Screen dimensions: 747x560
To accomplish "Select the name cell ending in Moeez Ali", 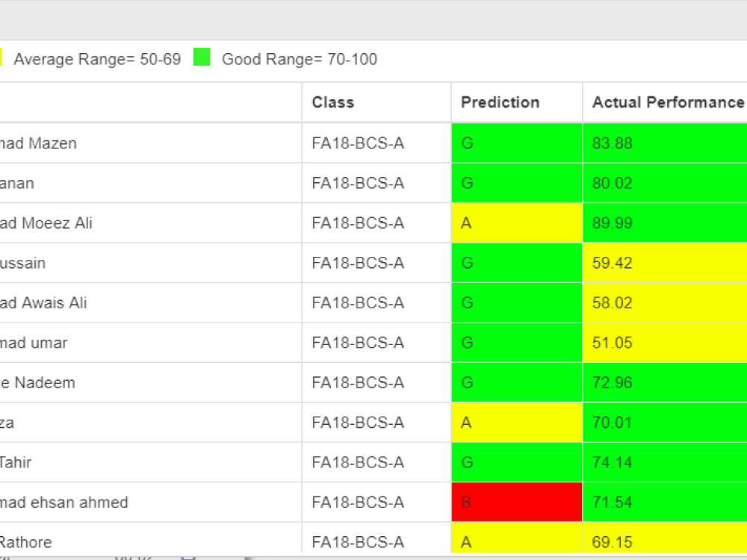I will tap(151, 223).
